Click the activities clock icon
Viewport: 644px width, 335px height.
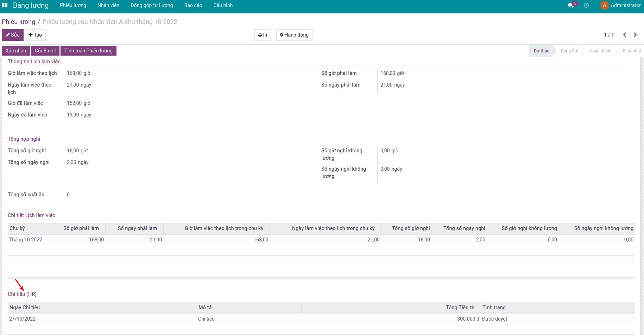586,5
